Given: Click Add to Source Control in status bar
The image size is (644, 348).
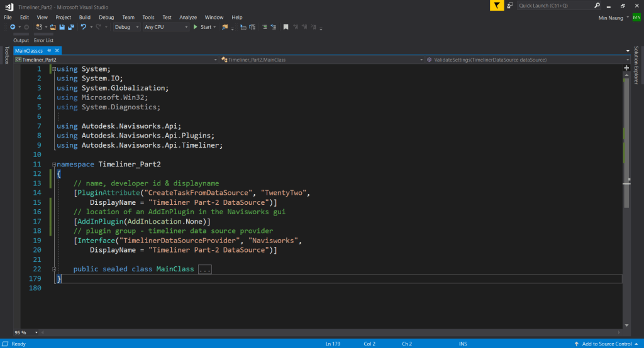Looking at the screenshot, I should pos(608,344).
